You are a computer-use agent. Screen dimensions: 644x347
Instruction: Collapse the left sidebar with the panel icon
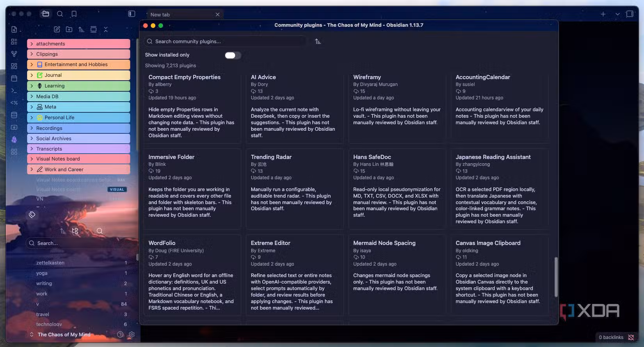tap(132, 14)
